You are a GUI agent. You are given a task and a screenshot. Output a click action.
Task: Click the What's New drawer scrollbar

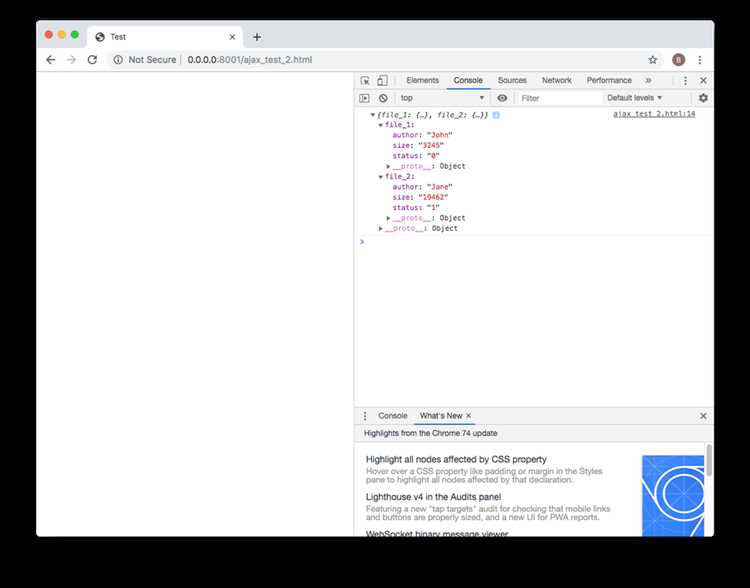pos(709,460)
